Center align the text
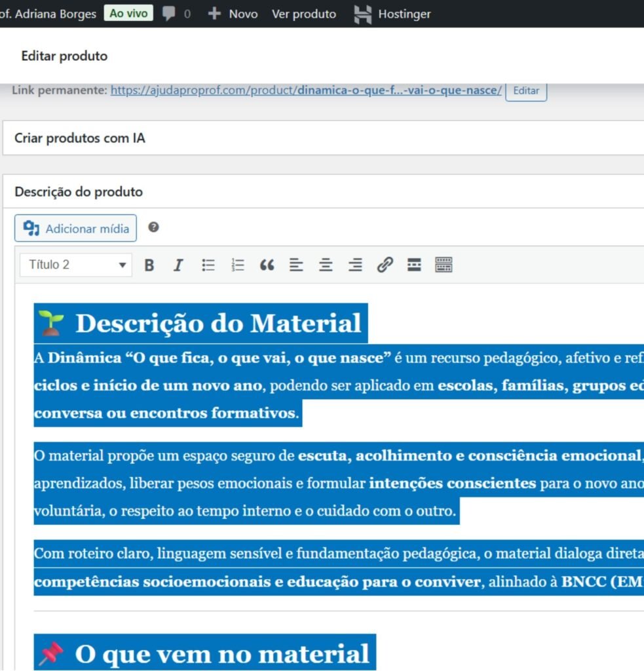The image size is (644, 671). coord(326,265)
